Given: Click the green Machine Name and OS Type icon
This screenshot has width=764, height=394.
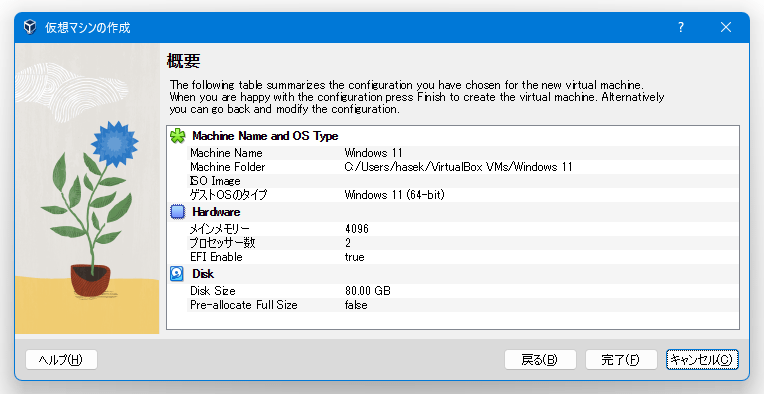Looking at the screenshot, I should (x=178, y=136).
